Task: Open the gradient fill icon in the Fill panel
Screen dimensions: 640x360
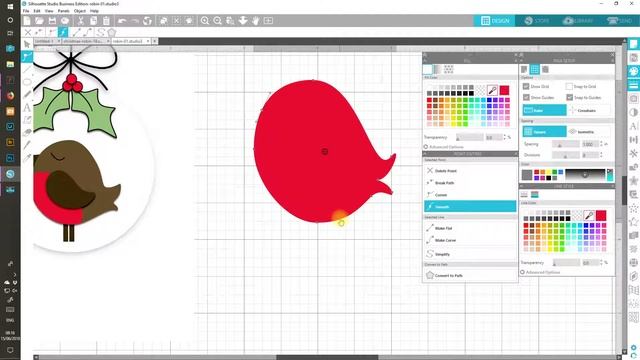Action: point(438,69)
